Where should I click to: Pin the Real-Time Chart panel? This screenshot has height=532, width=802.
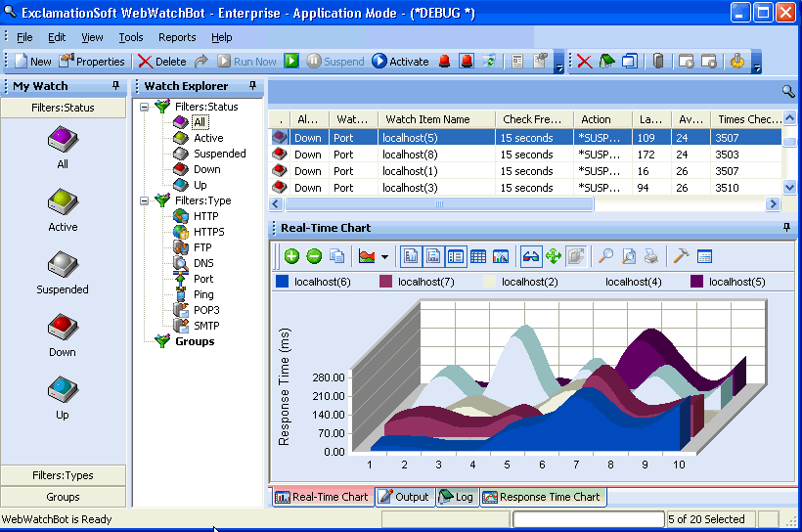(787, 228)
